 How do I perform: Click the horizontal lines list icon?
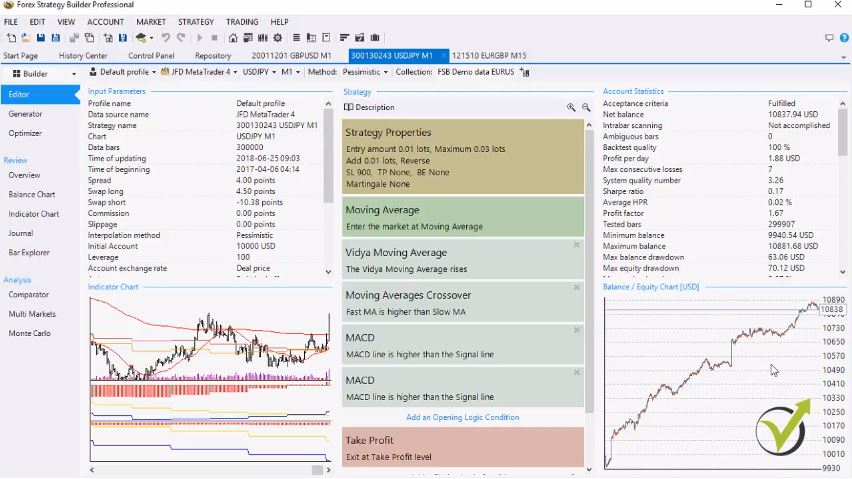pos(296,38)
